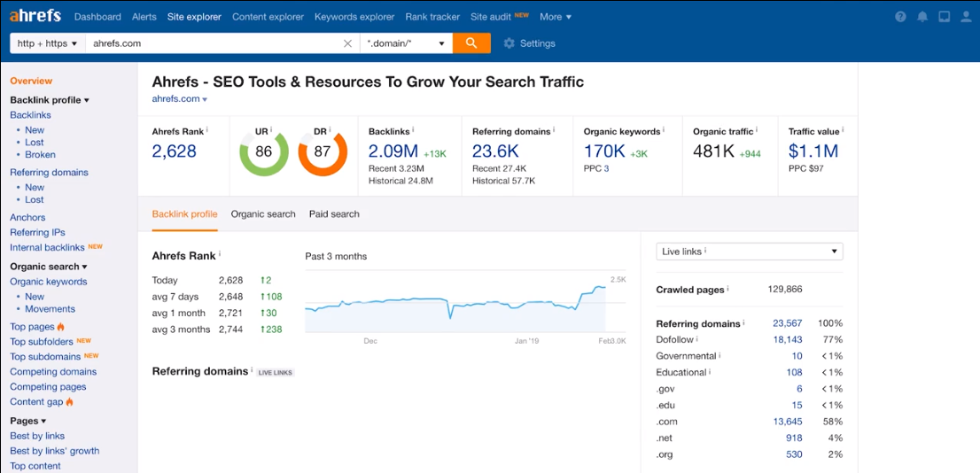Open the ahrefs.com domain dropdown arrow
This screenshot has width=980, height=473.
click(205, 99)
